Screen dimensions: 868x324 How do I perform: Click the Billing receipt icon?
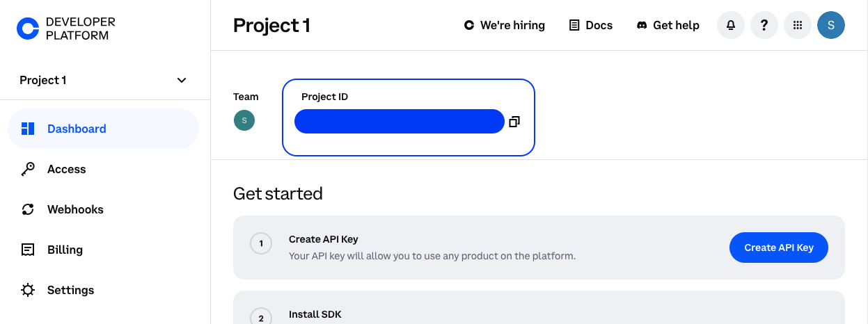pos(28,250)
